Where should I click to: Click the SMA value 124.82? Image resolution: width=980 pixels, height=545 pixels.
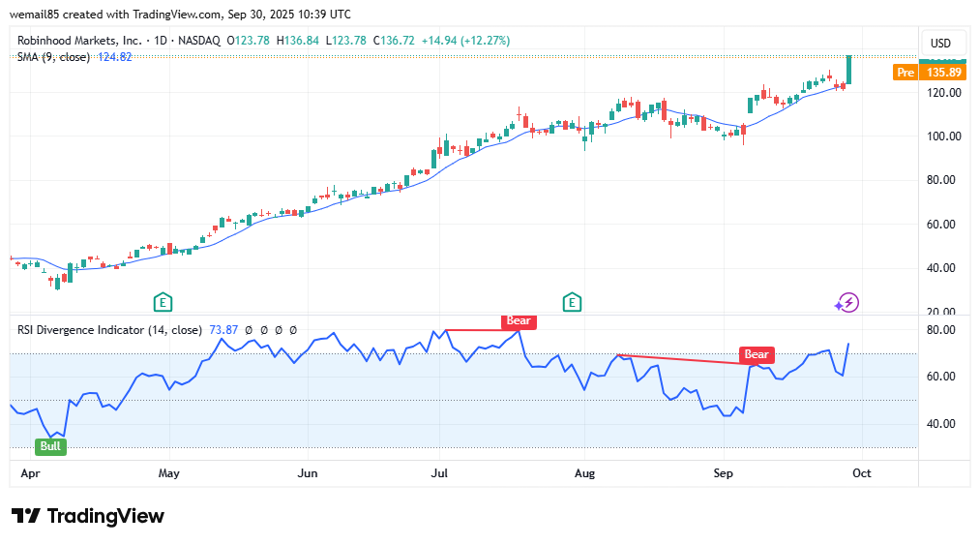click(x=114, y=57)
